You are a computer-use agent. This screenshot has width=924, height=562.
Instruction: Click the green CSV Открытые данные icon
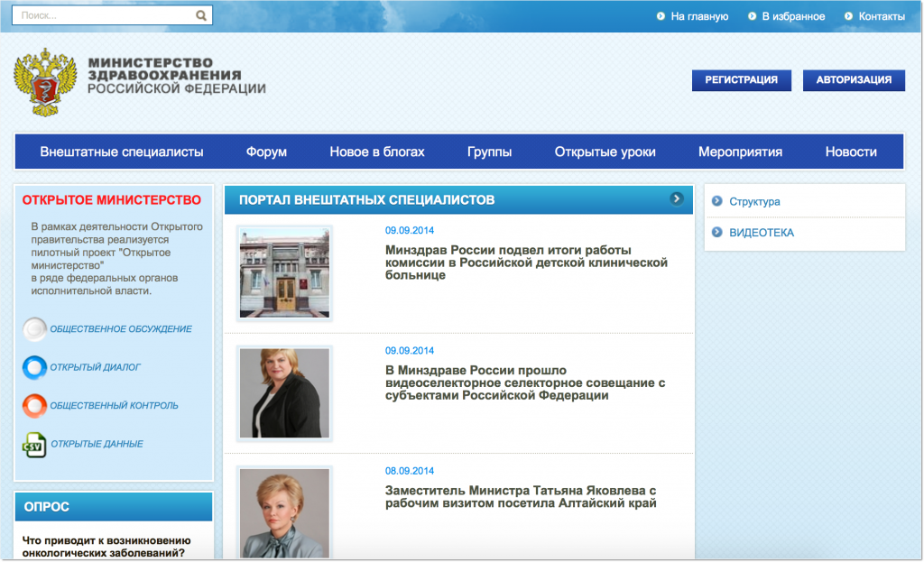tap(34, 444)
